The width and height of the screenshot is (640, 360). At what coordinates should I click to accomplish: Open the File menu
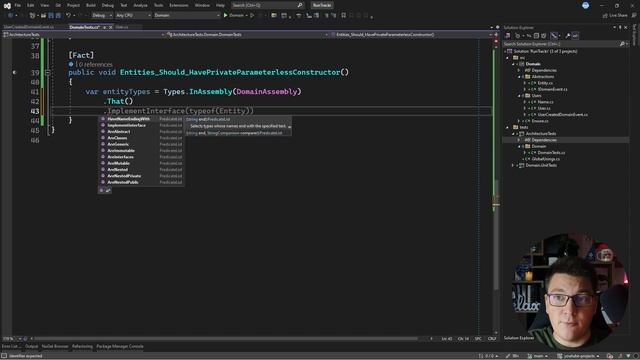[18, 5]
